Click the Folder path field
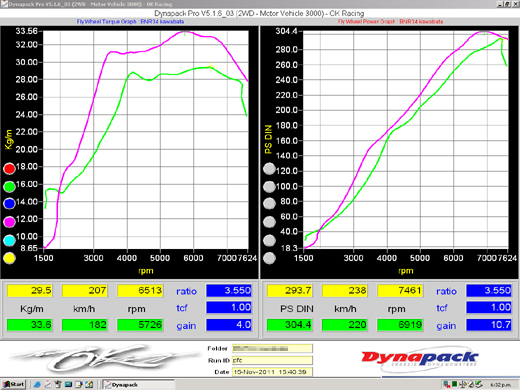The image size is (520, 390). [272, 349]
